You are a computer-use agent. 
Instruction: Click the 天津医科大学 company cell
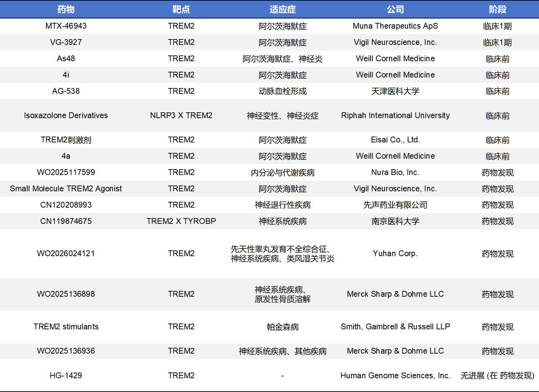click(395, 91)
